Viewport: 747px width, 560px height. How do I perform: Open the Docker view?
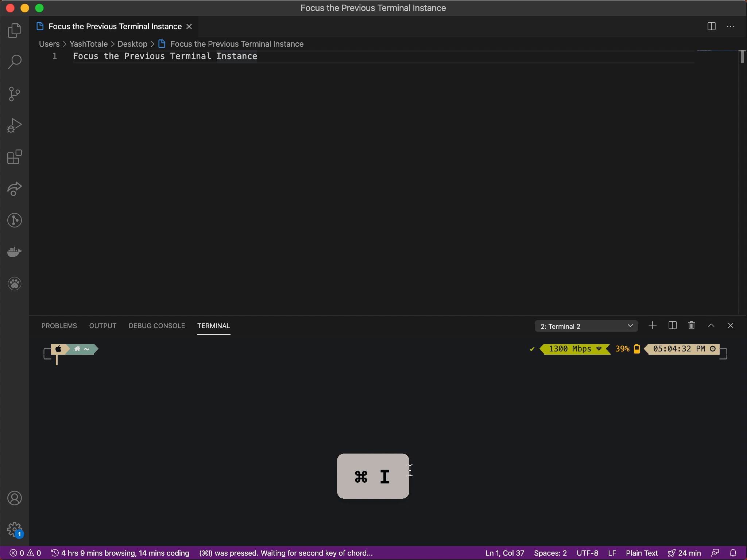[x=14, y=252]
